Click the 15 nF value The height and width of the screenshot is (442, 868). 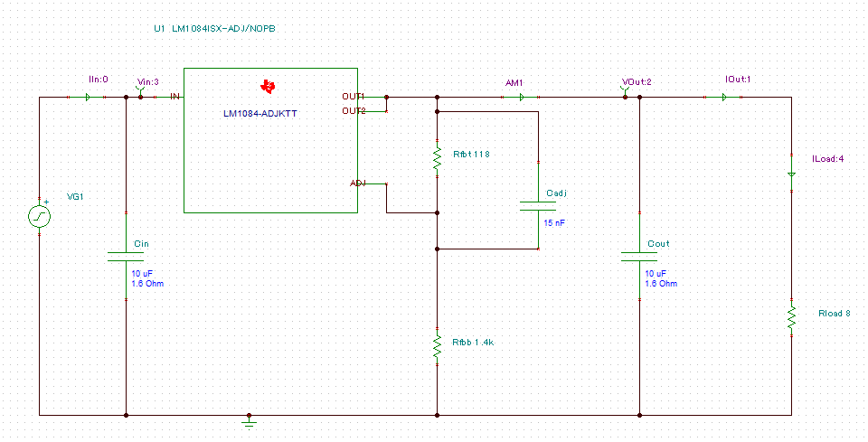(x=555, y=223)
